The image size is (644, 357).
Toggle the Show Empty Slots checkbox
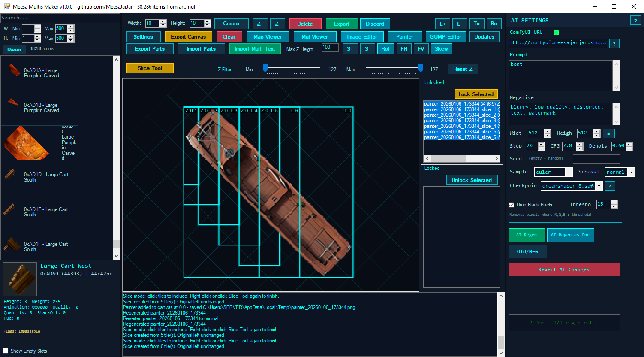[6, 351]
